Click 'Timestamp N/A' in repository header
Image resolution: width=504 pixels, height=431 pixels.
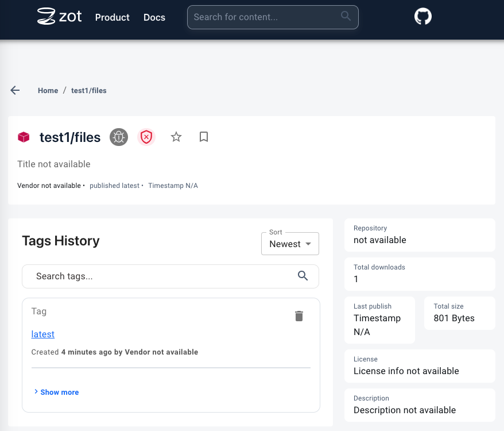point(173,186)
